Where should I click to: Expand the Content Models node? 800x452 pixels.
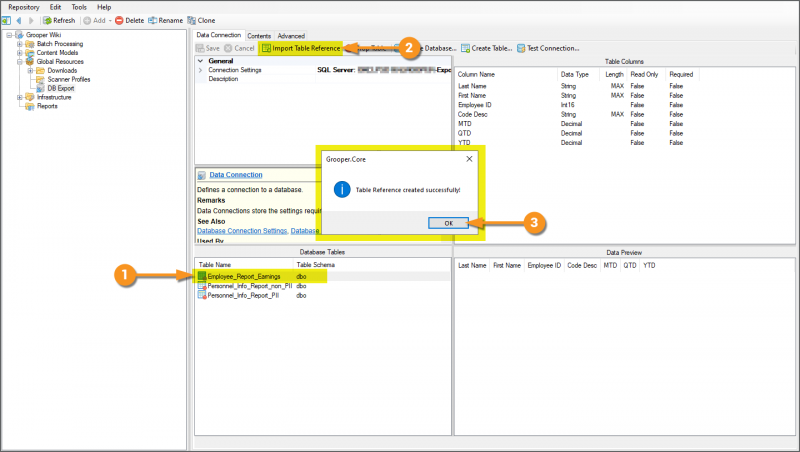[19, 53]
